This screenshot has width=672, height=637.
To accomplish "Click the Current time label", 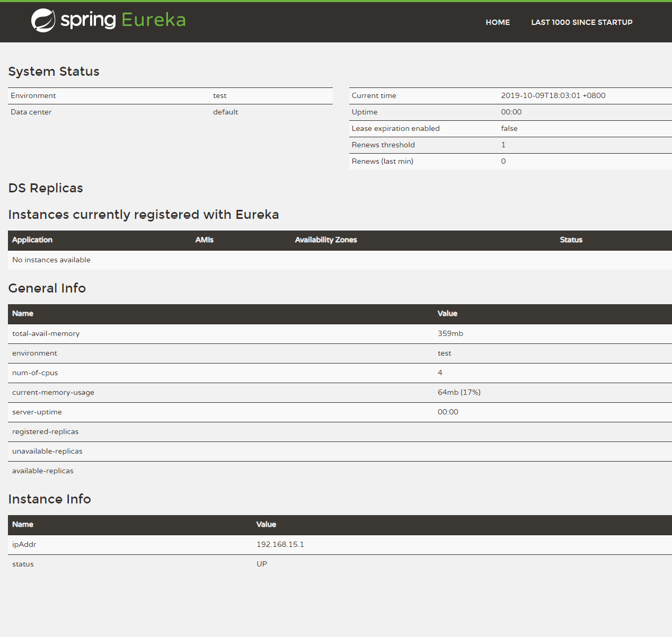I will click(x=374, y=95).
